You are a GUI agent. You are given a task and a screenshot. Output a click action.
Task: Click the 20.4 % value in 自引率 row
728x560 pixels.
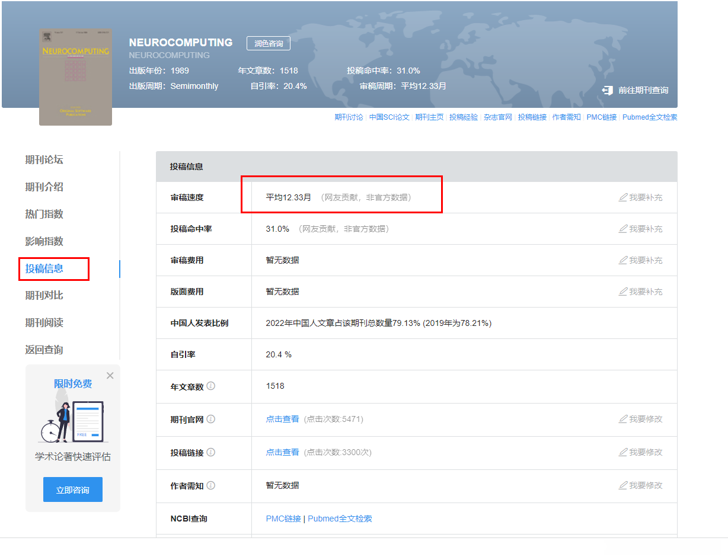click(279, 354)
